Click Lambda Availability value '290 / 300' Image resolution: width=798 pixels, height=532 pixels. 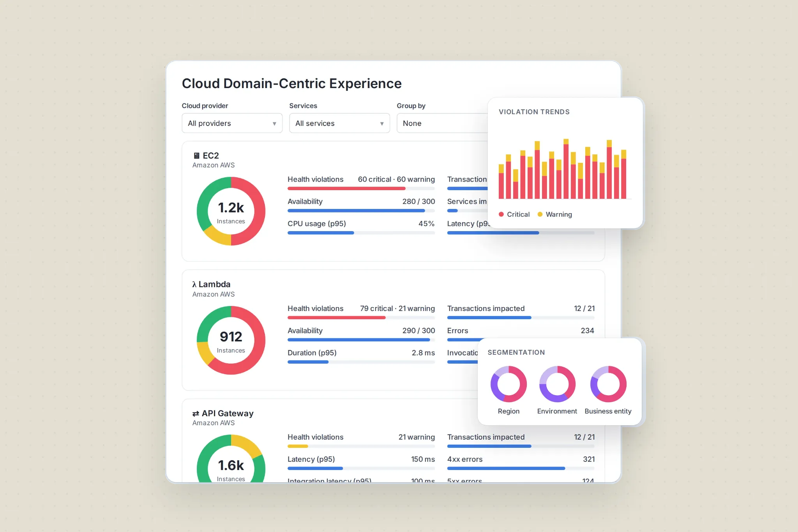[x=418, y=331]
